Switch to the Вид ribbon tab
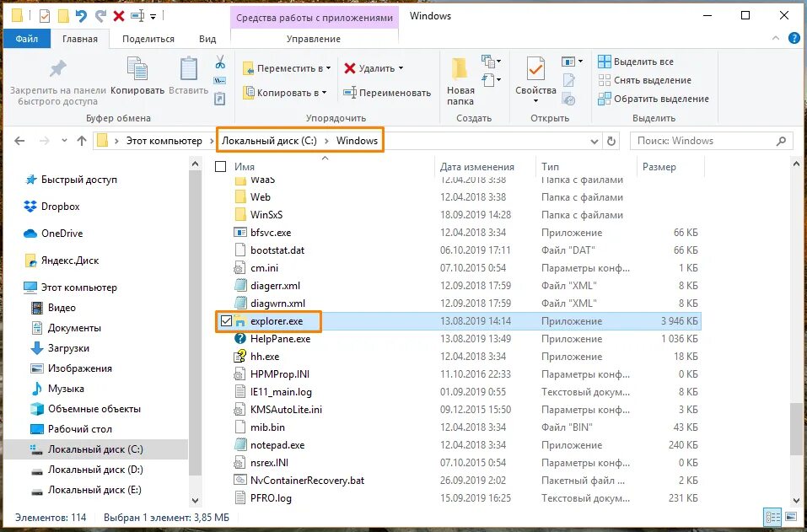This screenshot has height=532, width=807. (207, 39)
